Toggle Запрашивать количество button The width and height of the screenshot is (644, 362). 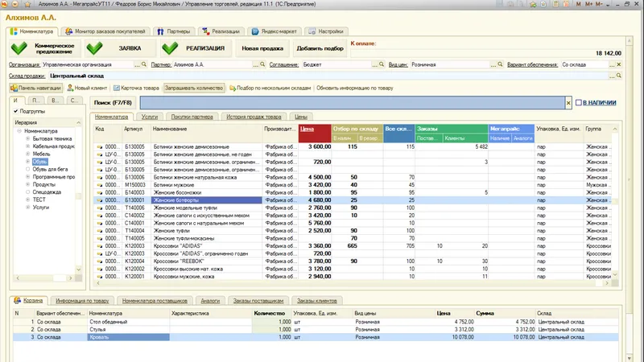(194, 88)
